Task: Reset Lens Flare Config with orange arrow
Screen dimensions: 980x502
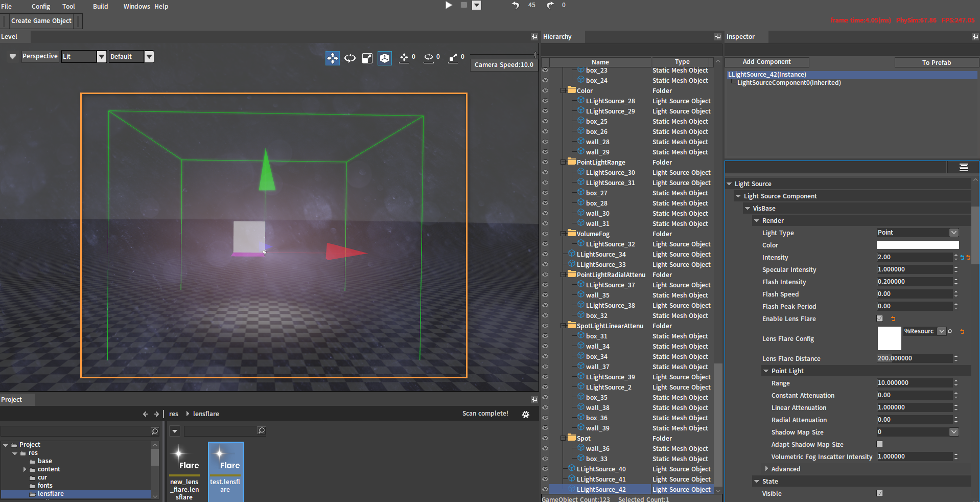Action: (x=962, y=332)
